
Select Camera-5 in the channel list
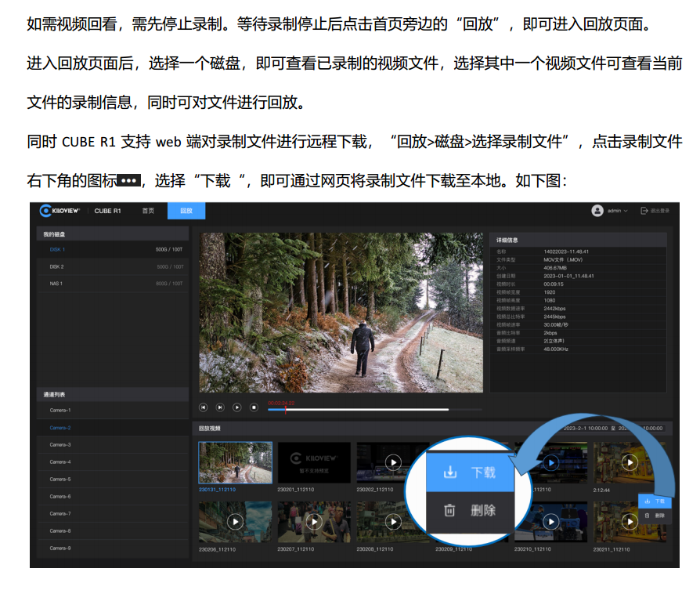(113, 480)
